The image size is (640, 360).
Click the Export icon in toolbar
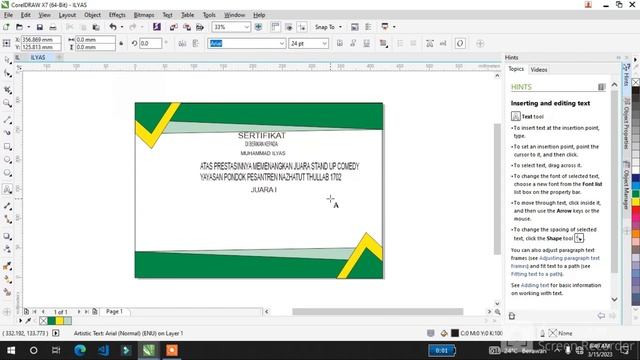[x=187, y=27]
